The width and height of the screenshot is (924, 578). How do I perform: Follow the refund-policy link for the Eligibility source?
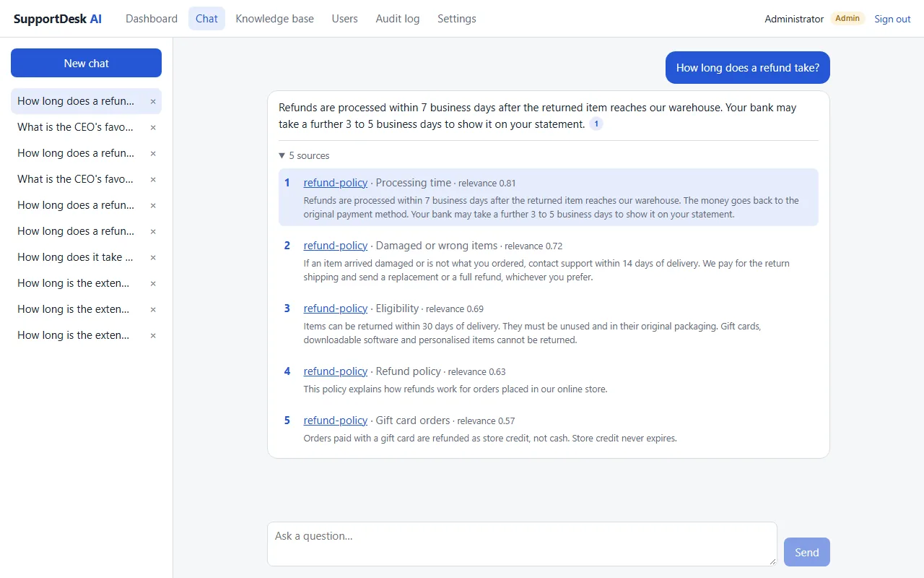coord(336,309)
